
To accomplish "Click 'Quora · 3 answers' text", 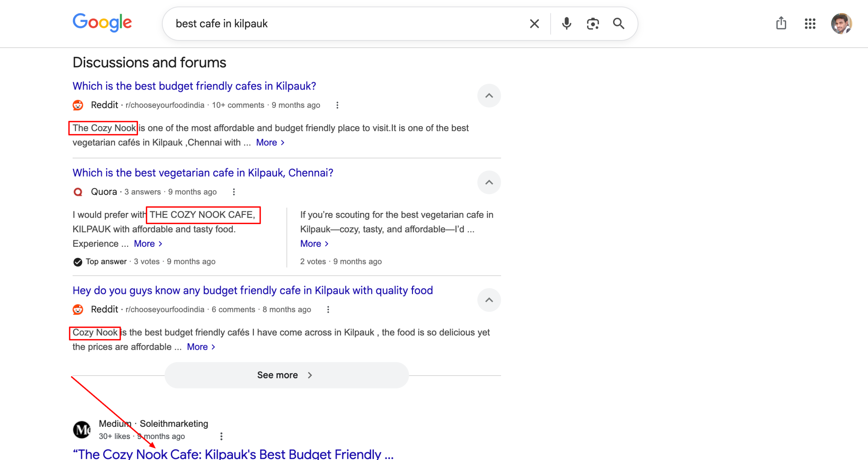I will click(x=125, y=192).
